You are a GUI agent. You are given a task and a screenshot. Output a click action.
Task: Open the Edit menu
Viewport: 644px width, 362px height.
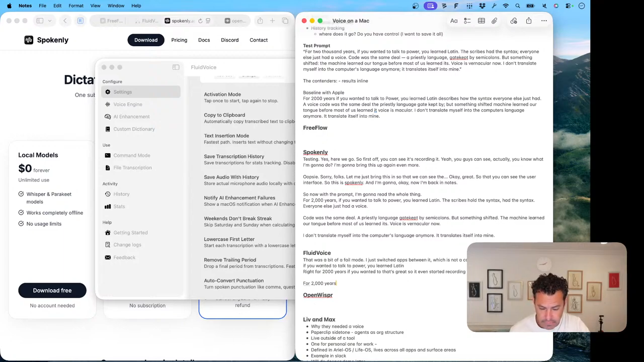[57, 6]
